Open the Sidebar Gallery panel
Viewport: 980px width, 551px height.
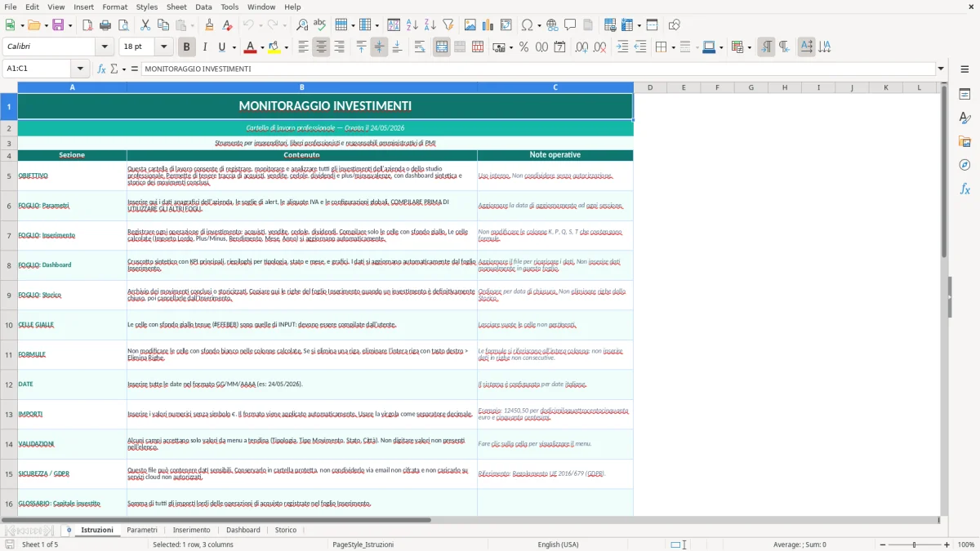coord(964,142)
